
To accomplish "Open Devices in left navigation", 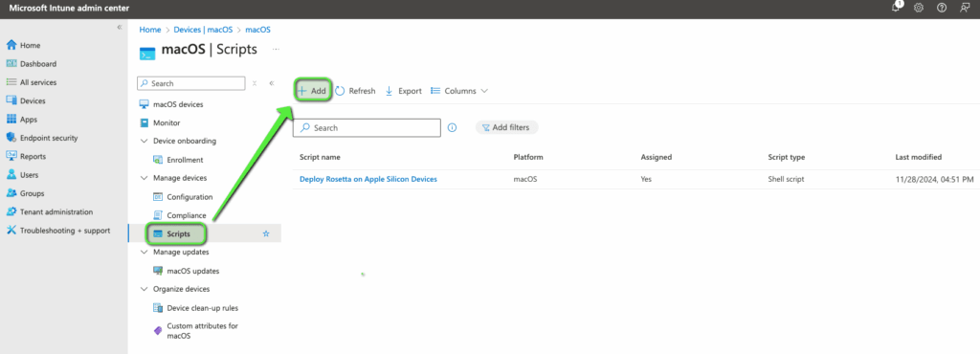I will 26,100.
